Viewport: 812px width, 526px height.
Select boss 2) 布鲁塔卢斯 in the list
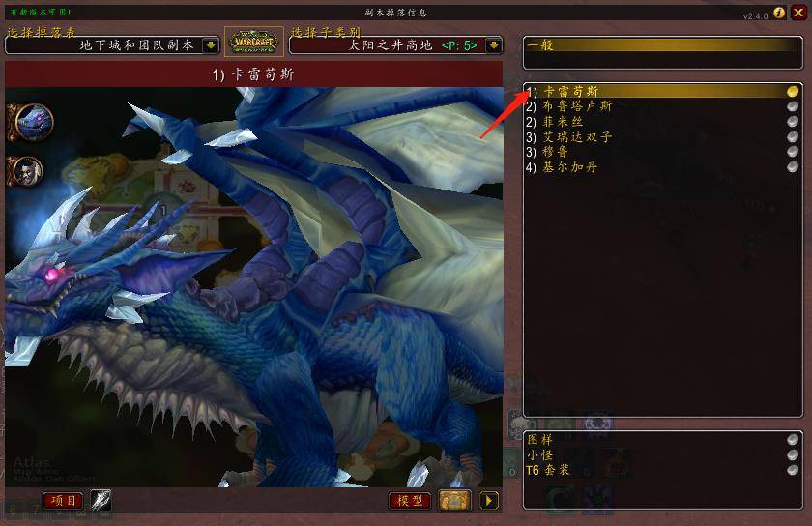coord(663,106)
